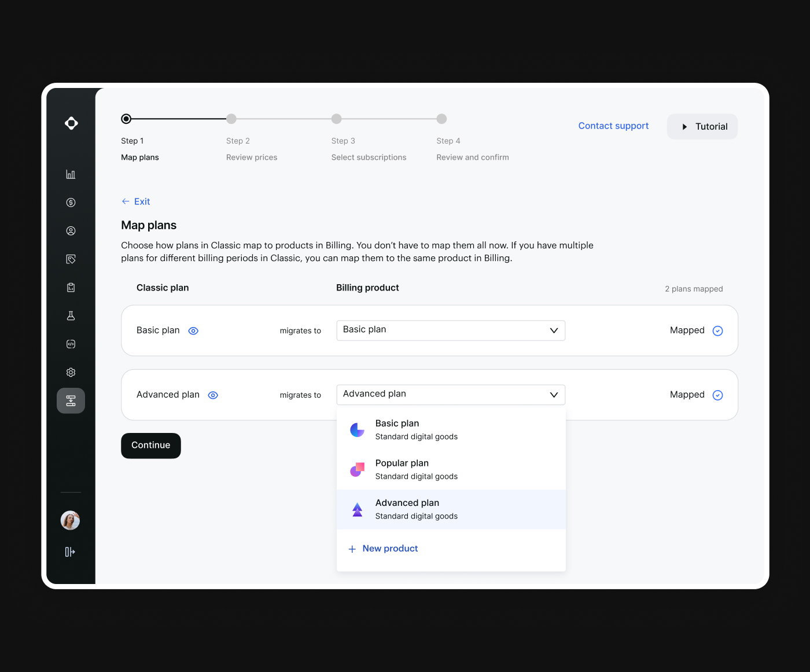The image size is (810, 672).
Task: Click the Mapped checkmark on Basic plan row
Action: pos(717,331)
